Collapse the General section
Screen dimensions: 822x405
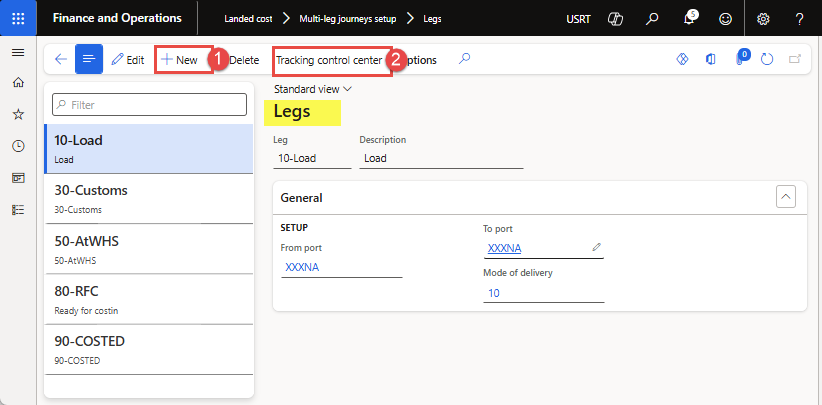[x=786, y=197]
